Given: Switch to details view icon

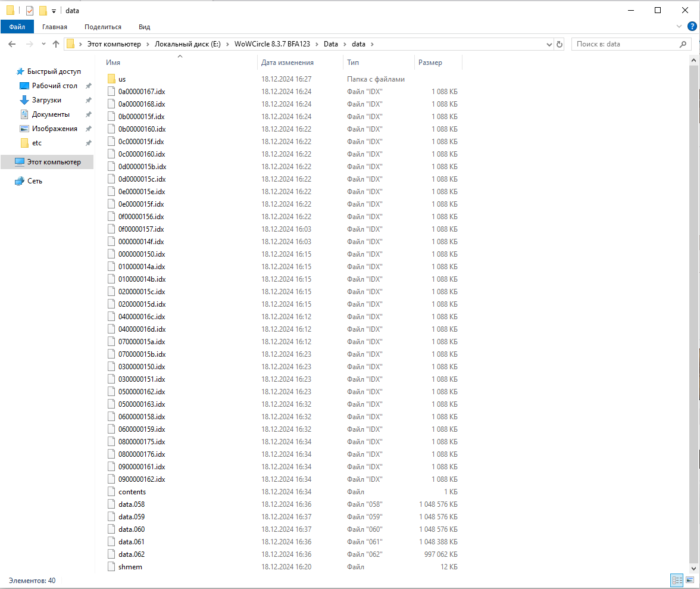Looking at the screenshot, I should (677, 580).
